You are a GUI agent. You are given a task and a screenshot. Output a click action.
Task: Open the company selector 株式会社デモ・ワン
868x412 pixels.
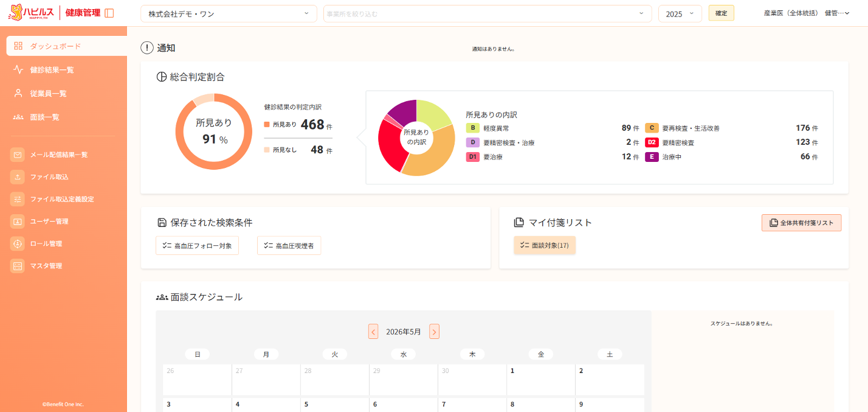click(229, 14)
